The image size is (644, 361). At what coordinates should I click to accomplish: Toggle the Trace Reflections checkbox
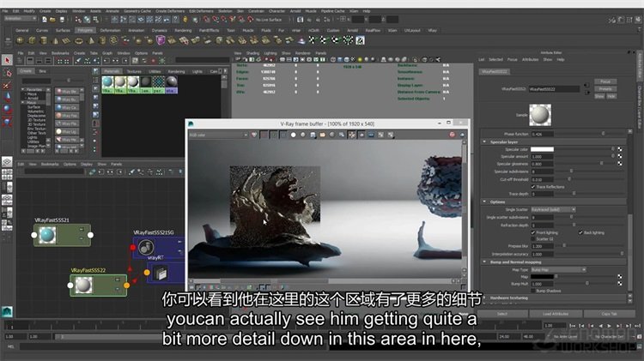[x=533, y=187]
